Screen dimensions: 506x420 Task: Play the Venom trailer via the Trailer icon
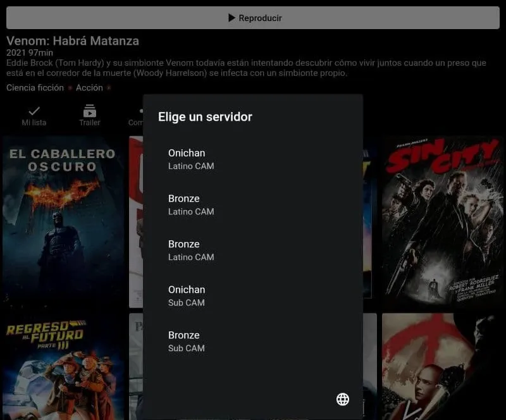point(89,111)
